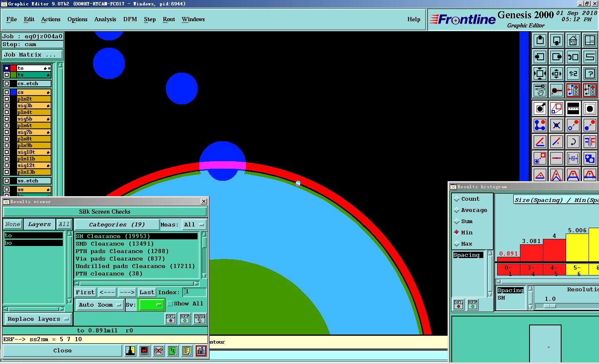Open the File menu
Image resolution: width=599 pixels, height=364 pixels.
[x=12, y=20]
